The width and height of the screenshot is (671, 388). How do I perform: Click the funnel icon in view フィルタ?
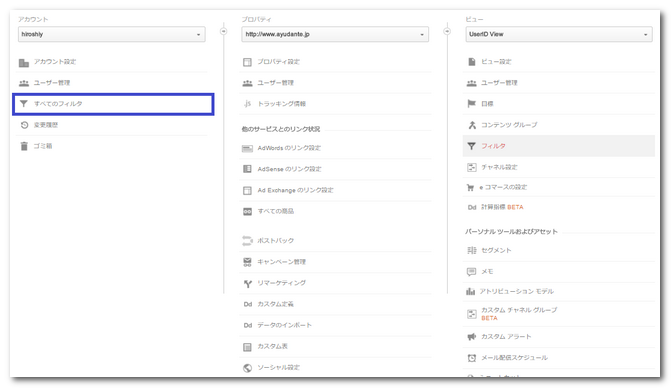coord(472,146)
